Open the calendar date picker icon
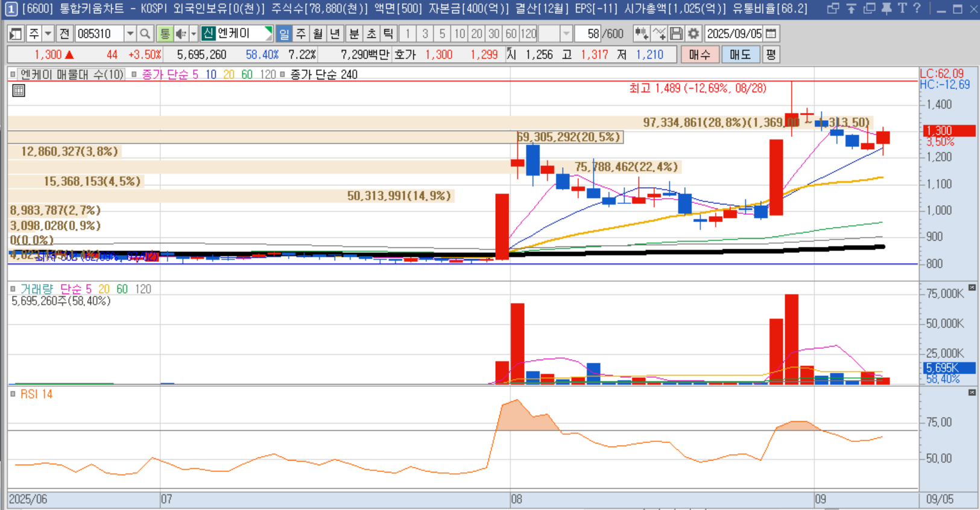Image resolution: width=980 pixels, height=510 pixels. (x=771, y=34)
